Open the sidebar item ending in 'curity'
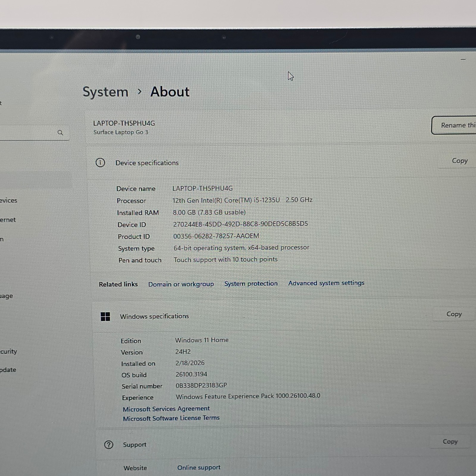Viewport: 476px width, 476px height. tap(8, 351)
